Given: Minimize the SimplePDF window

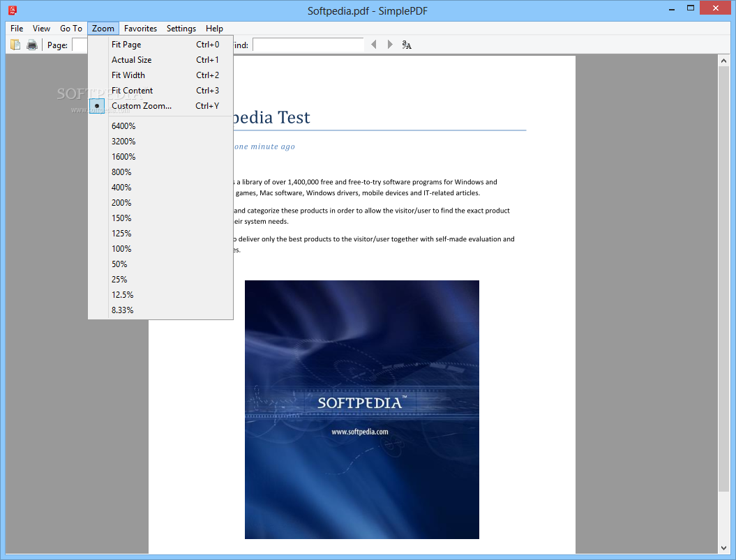Looking at the screenshot, I should (672, 9).
